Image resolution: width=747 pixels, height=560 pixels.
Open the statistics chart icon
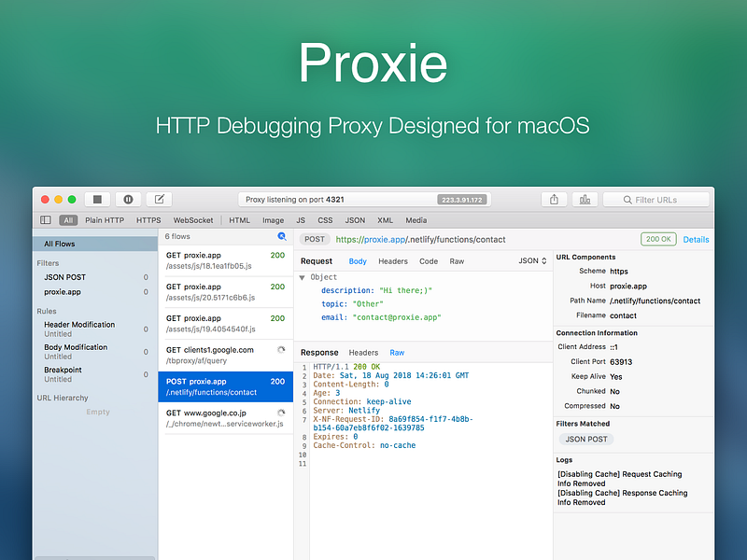(x=585, y=200)
